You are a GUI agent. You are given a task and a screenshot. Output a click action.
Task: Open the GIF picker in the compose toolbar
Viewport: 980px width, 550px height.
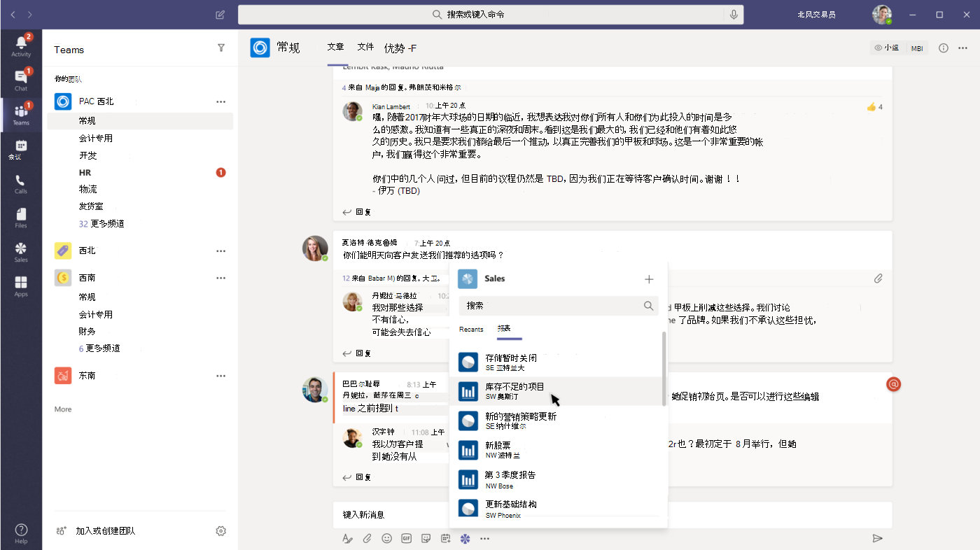click(x=406, y=538)
